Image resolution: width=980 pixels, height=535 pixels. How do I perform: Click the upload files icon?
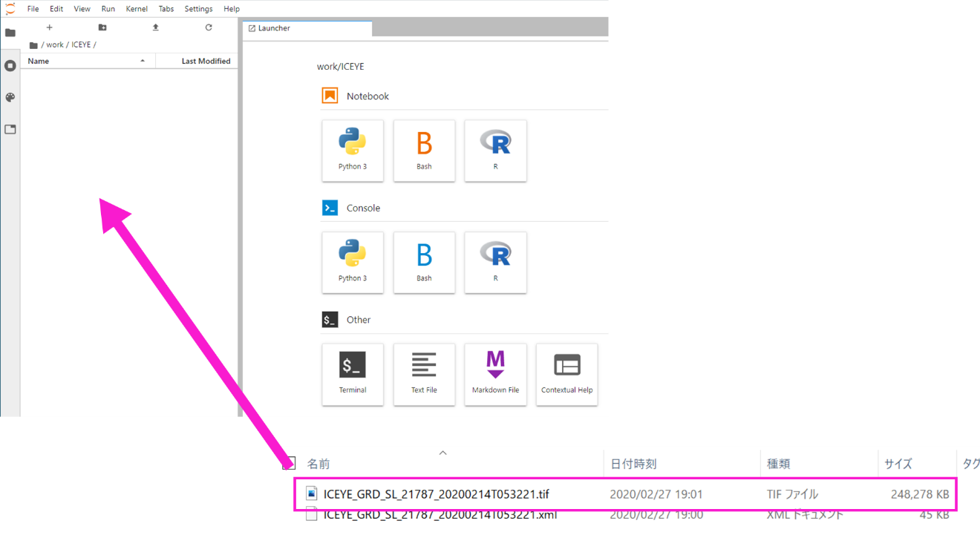pos(155,27)
